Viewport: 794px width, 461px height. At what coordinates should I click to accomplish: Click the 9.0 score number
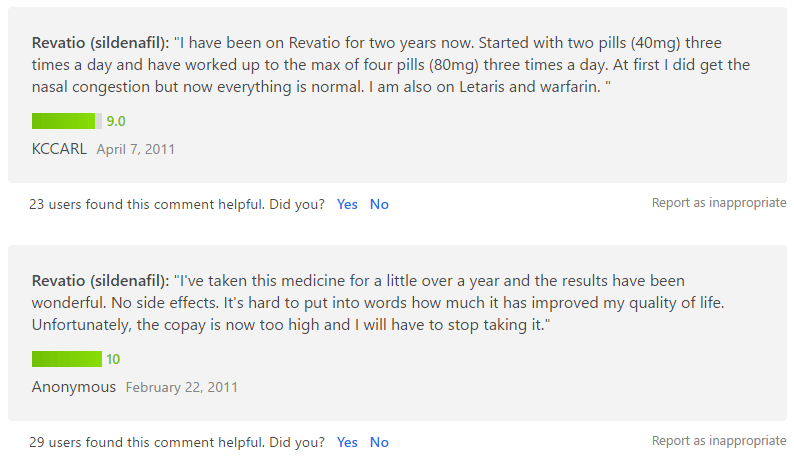116,121
